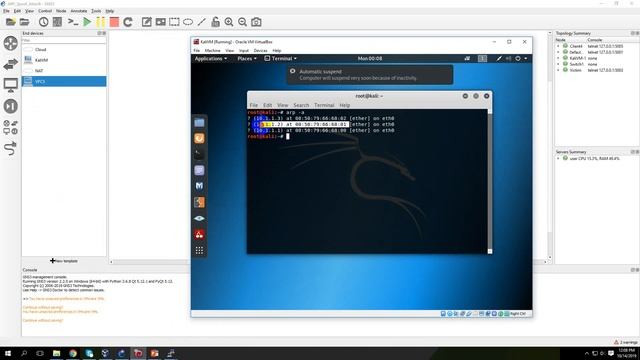Open the GNS3 Annotate menu
The image size is (640, 360).
(x=79, y=11)
